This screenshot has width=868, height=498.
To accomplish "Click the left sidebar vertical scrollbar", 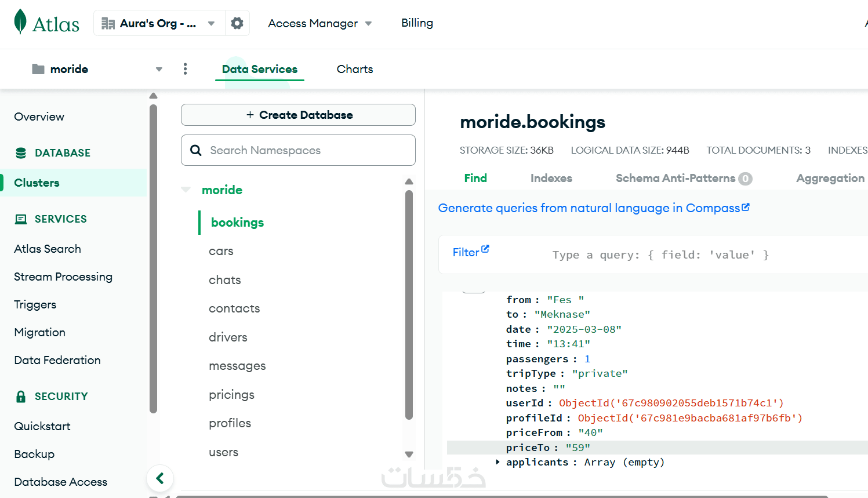I will pyautogui.click(x=153, y=258).
